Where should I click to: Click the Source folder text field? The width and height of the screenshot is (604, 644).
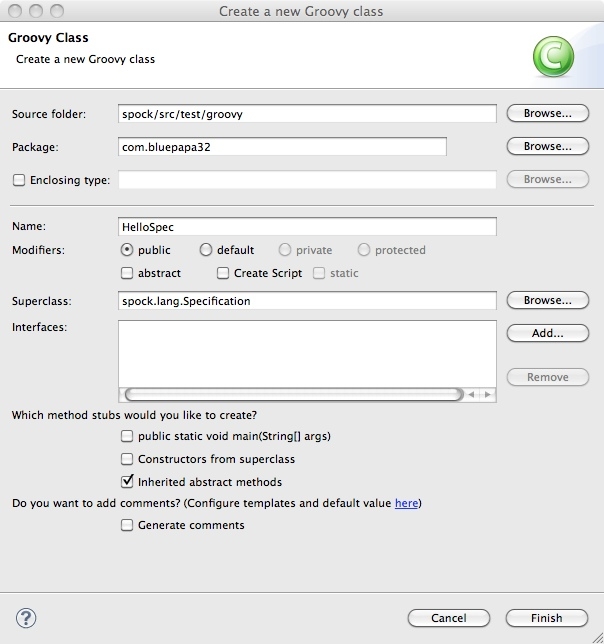(x=307, y=114)
